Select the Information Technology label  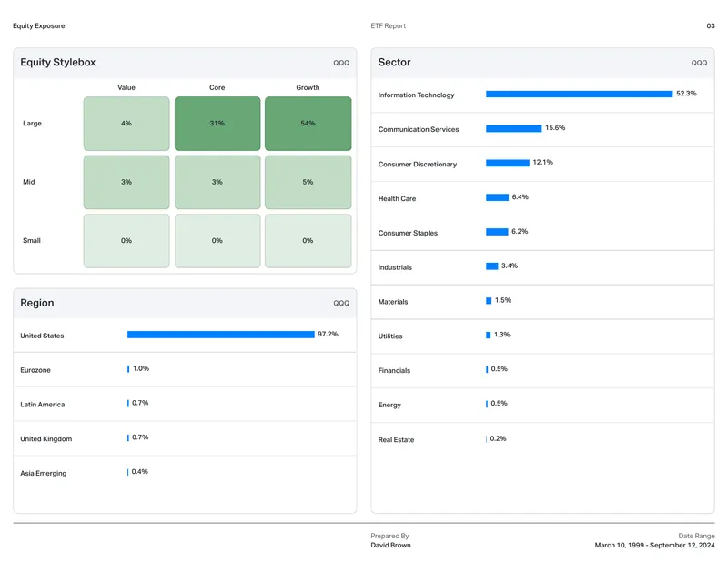416,95
